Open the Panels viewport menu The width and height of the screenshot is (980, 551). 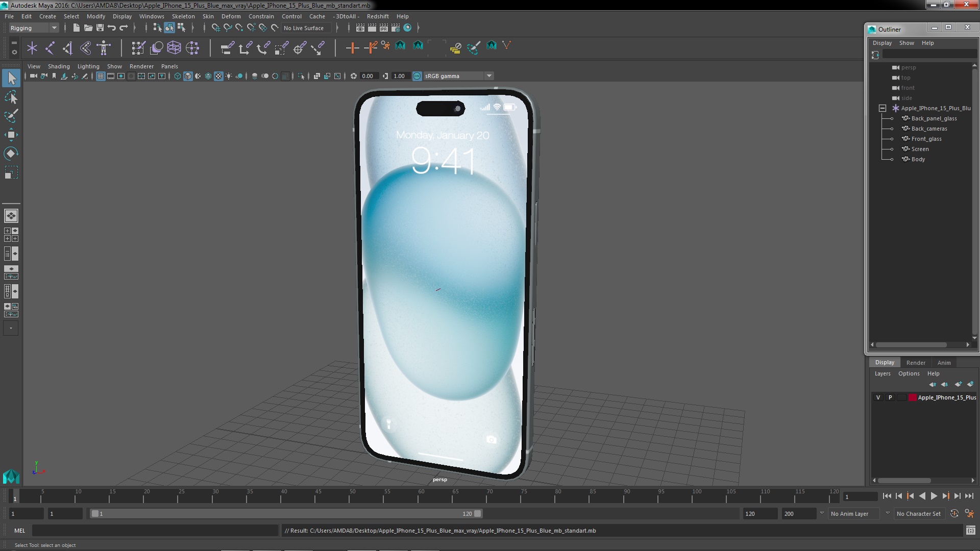[169, 66]
